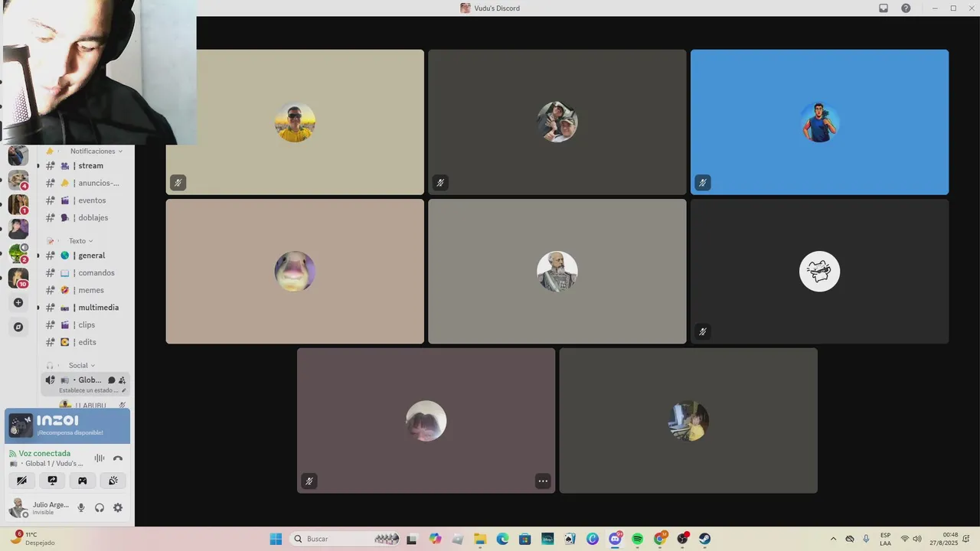980x551 pixels.
Task: Open Windows Start menu
Action: (276, 539)
